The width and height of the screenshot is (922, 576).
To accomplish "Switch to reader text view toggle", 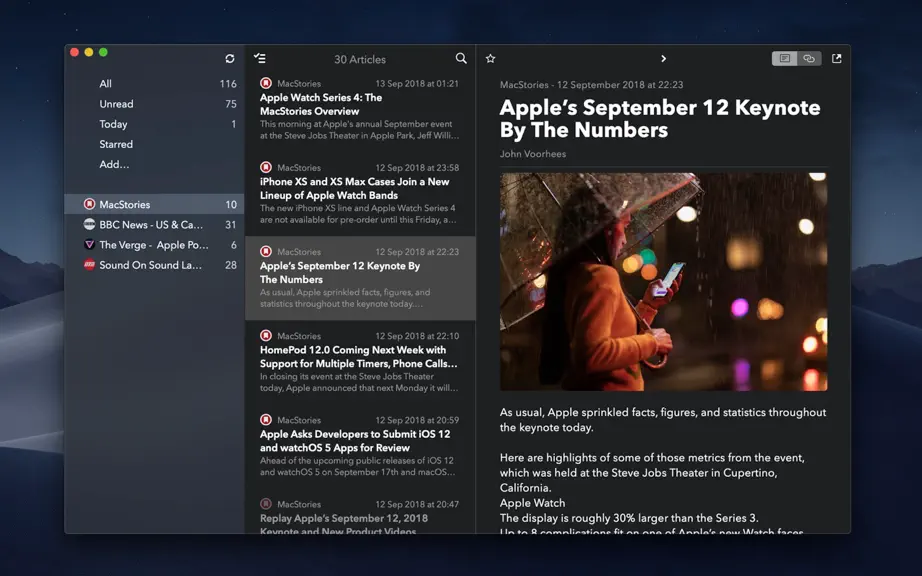I will click(784, 58).
